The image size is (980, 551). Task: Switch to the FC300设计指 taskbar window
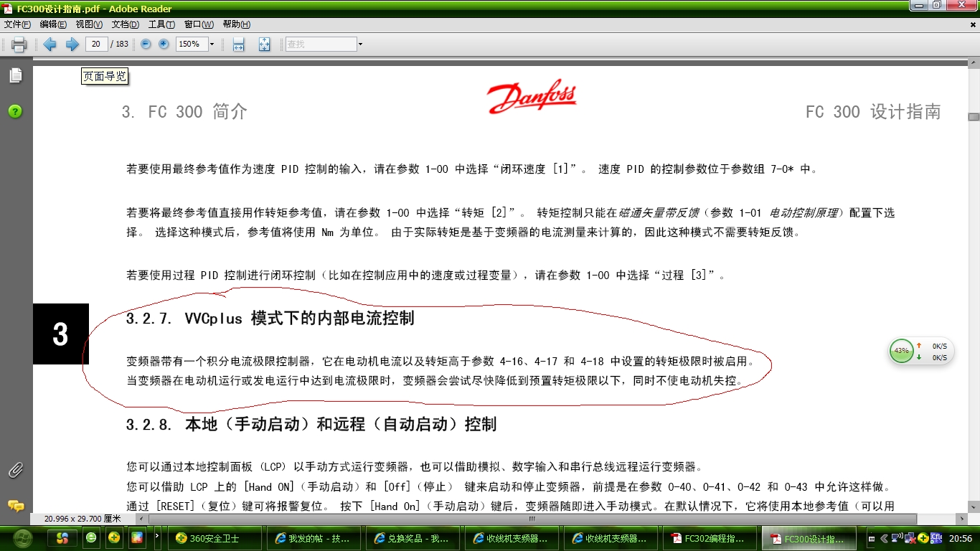(x=811, y=538)
